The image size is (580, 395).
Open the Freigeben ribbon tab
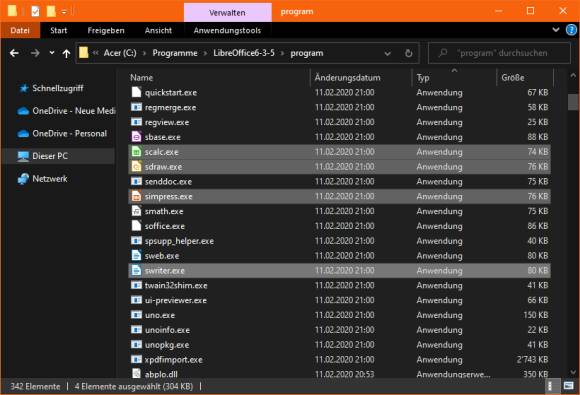click(106, 30)
